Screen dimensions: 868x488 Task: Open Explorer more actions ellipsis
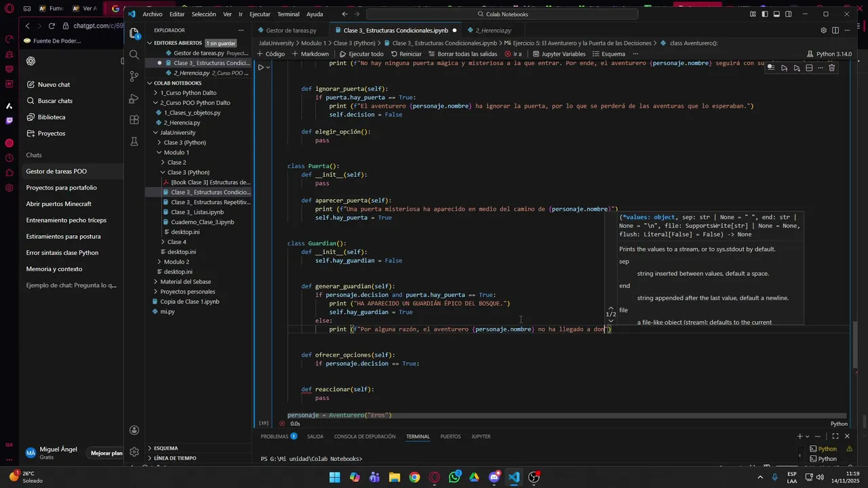tap(241, 30)
